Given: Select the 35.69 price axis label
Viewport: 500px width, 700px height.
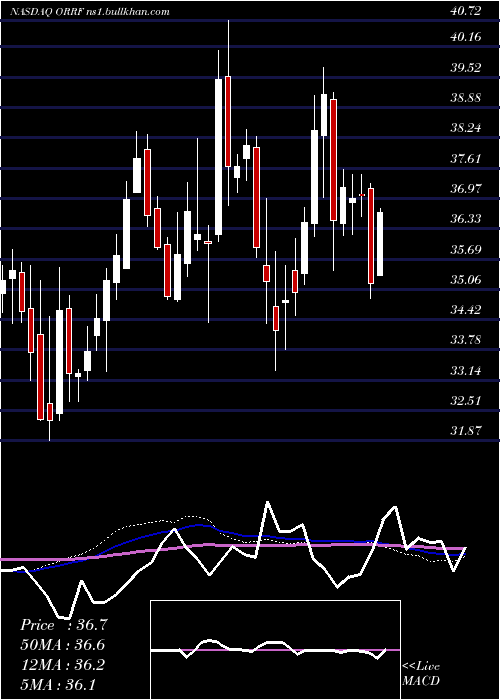Looking at the screenshot, I should (466, 249).
